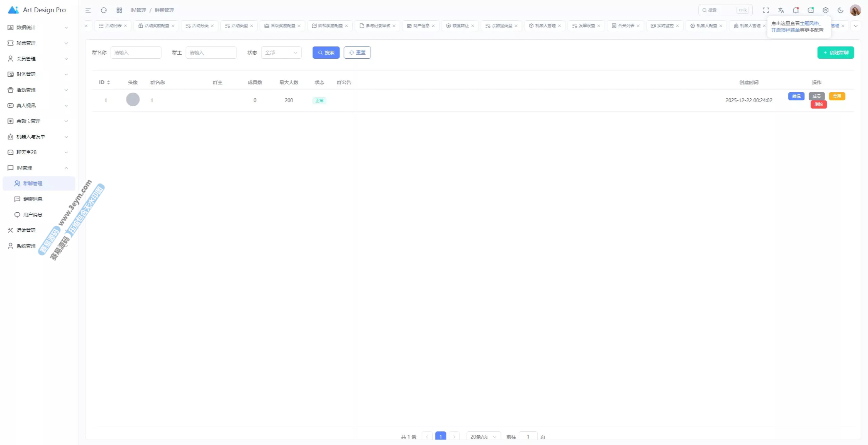Expand the 会员管理 sidebar menu

point(37,59)
